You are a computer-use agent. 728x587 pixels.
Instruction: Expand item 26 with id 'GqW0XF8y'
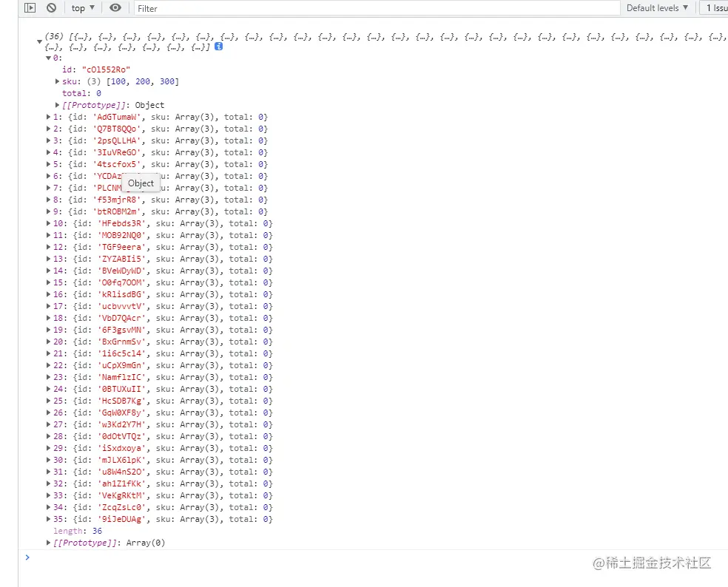click(48, 413)
